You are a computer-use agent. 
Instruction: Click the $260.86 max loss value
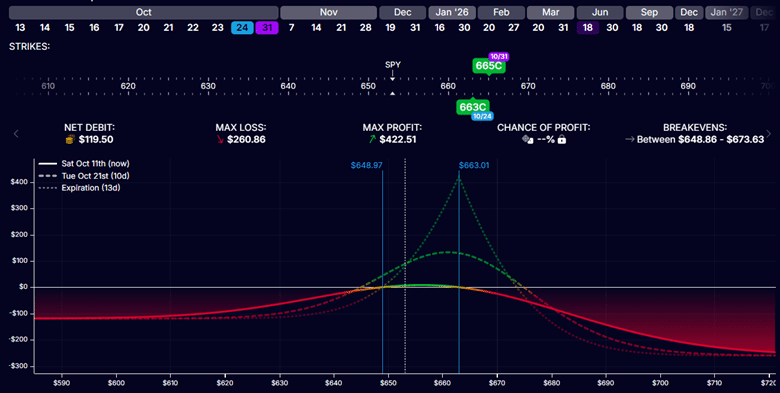click(246, 140)
